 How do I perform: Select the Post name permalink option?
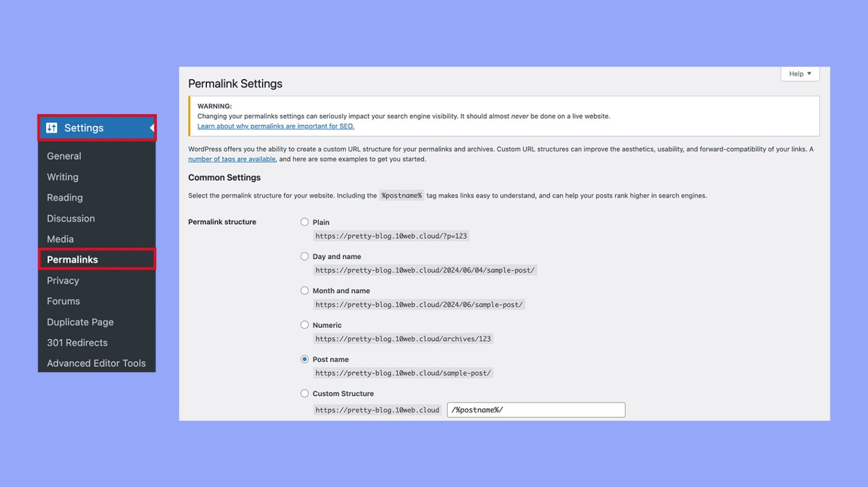[304, 359]
